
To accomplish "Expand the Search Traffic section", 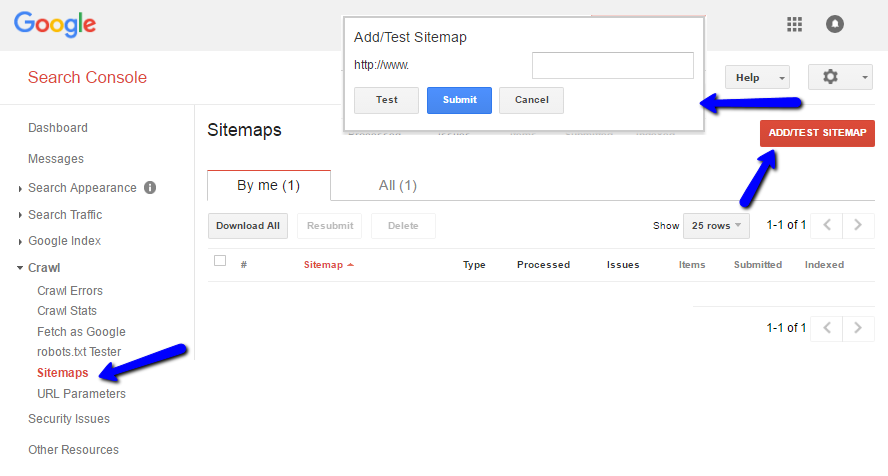I will [x=20, y=215].
